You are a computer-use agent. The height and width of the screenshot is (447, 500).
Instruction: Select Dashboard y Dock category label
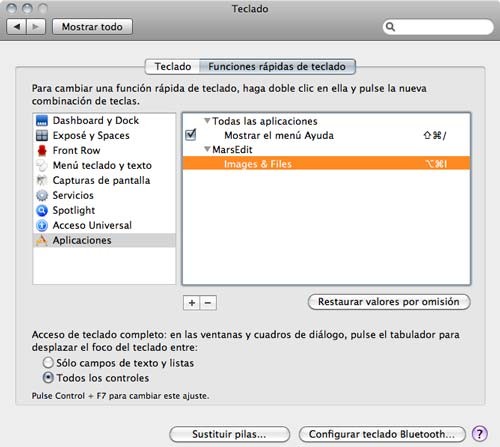tap(96, 120)
